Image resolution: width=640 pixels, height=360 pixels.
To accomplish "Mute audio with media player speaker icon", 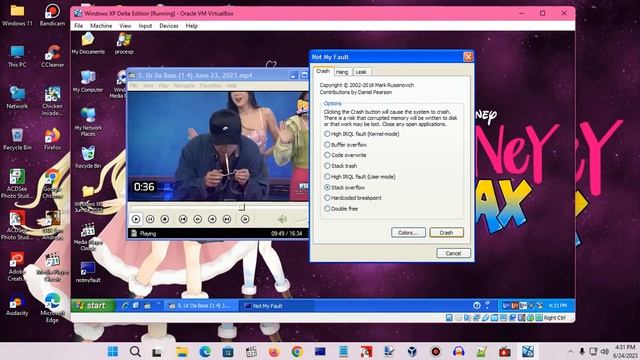I will tap(282, 220).
